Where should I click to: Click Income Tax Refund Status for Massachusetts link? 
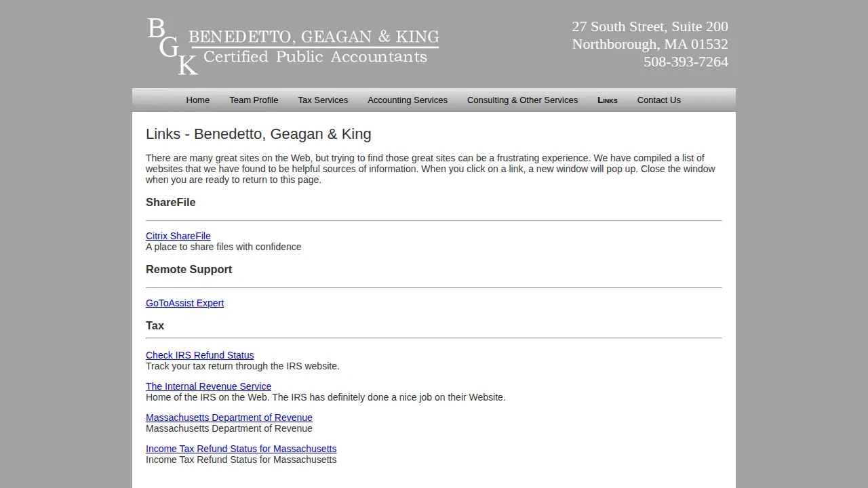tap(241, 449)
